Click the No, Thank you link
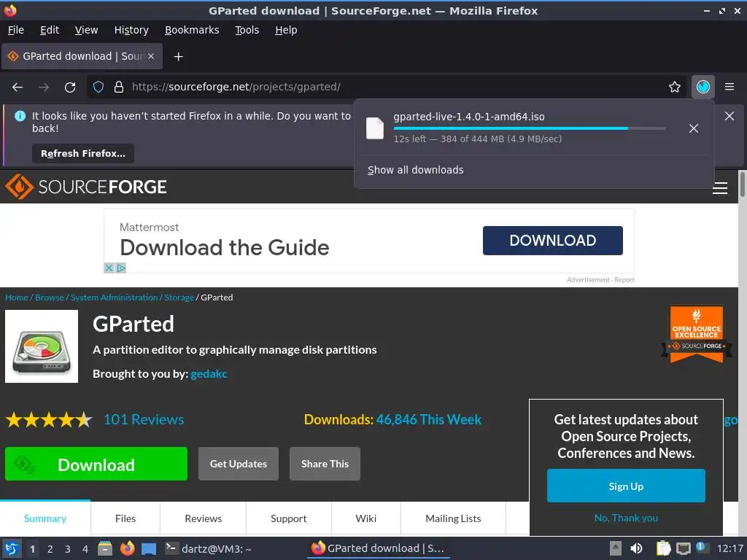The height and width of the screenshot is (560, 747). pos(626,518)
